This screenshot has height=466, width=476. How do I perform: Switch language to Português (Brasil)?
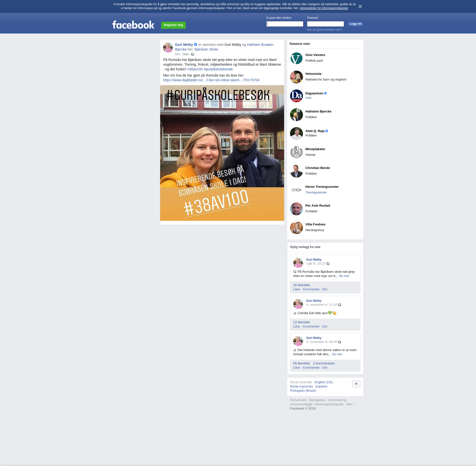(303, 391)
